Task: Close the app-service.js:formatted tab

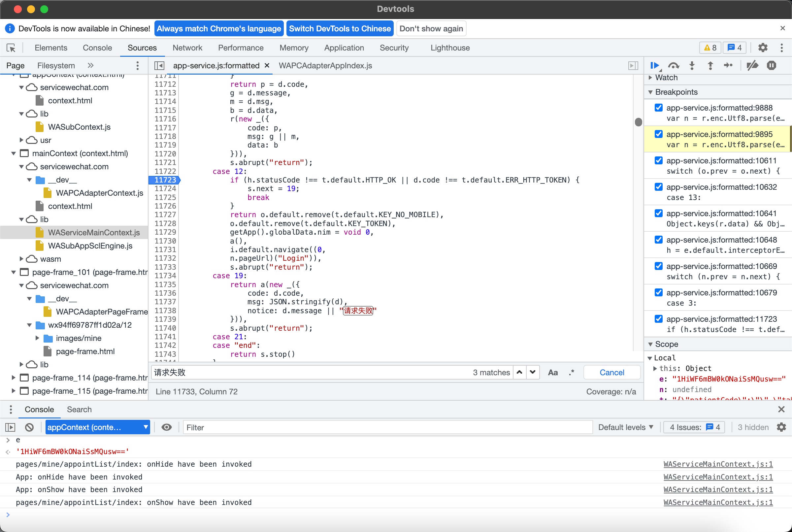Action: coord(267,65)
